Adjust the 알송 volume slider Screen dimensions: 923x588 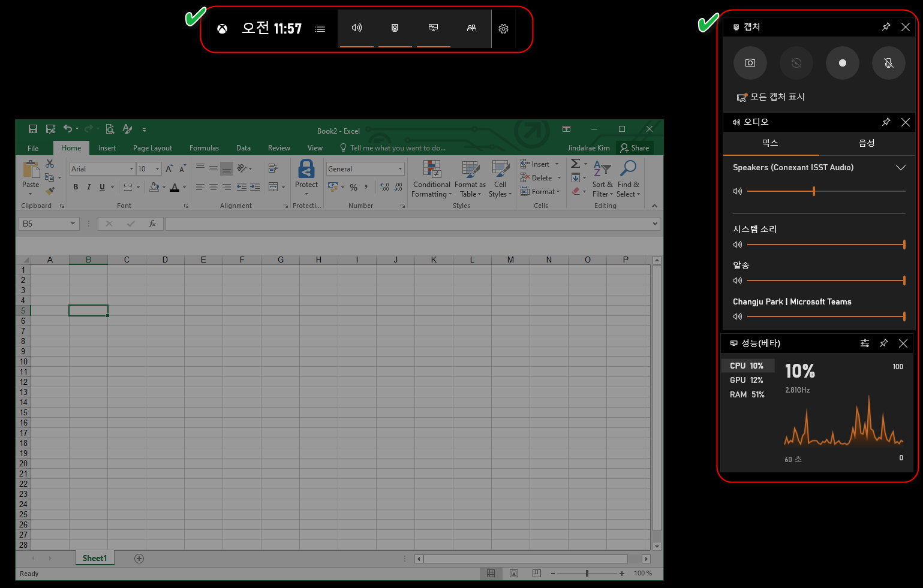pyautogui.click(x=826, y=281)
